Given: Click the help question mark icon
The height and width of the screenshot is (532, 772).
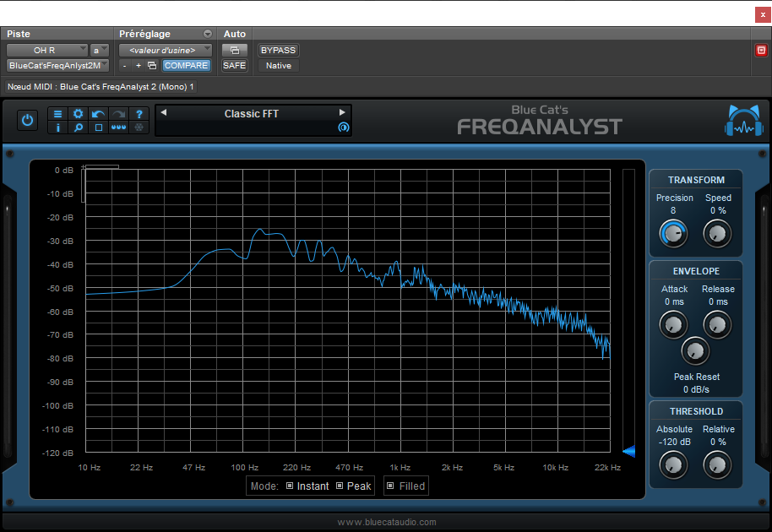Looking at the screenshot, I should 138,115.
